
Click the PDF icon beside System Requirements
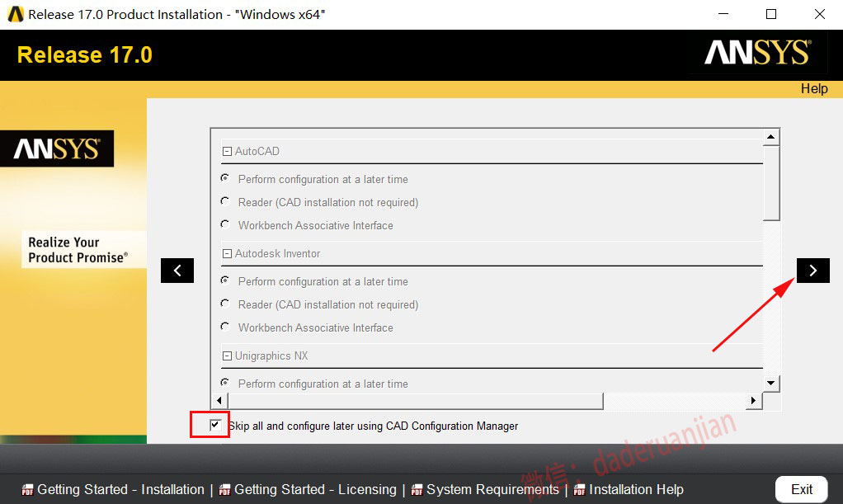click(417, 489)
